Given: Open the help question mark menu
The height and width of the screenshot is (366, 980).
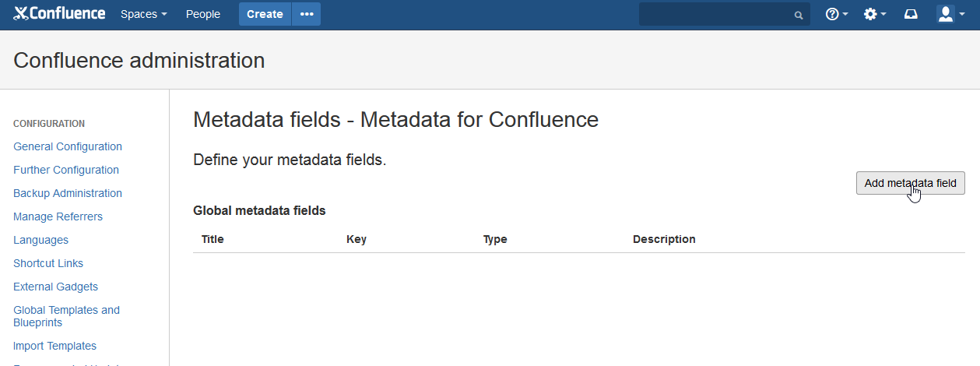Looking at the screenshot, I should pyautogui.click(x=836, y=14).
